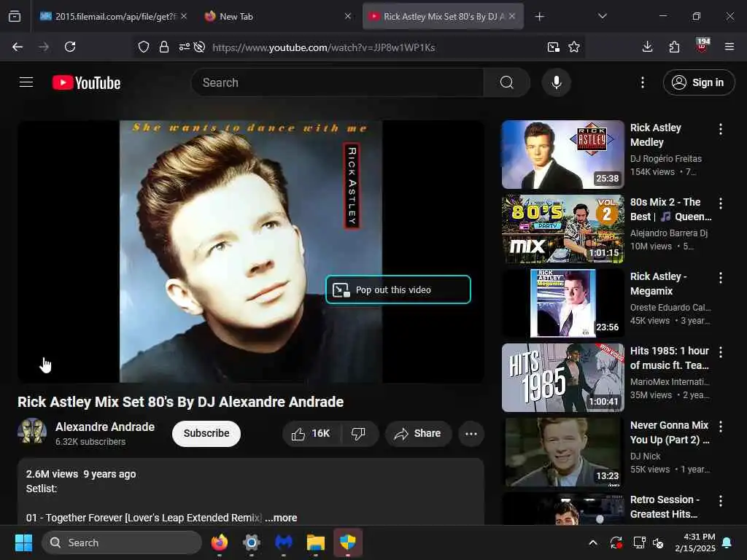Go back with the browser back arrow
The width and height of the screenshot is (747, 560).
tap(18, 47)
